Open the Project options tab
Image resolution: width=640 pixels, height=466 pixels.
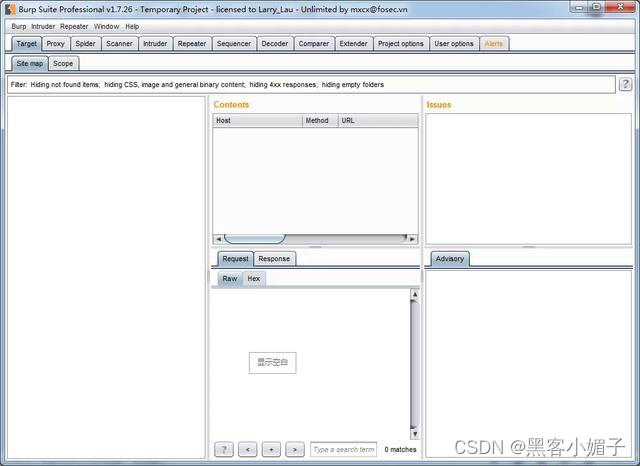click(401, 44)
